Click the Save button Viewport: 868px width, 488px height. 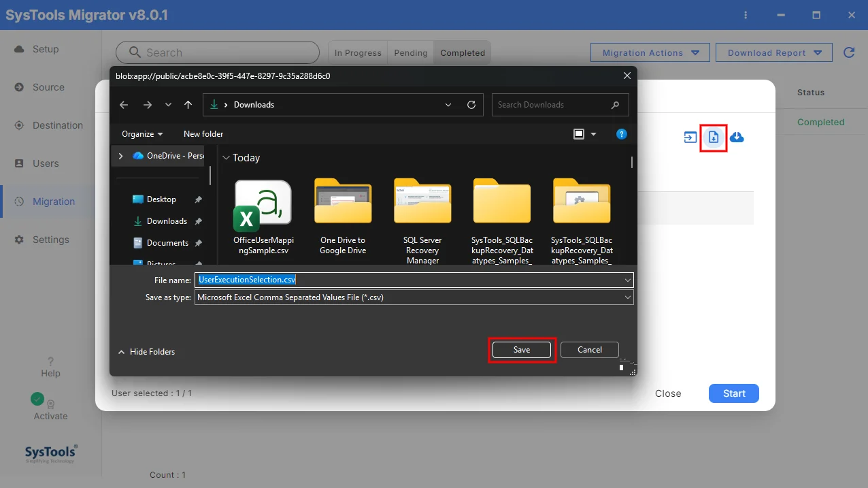(522, 350)
